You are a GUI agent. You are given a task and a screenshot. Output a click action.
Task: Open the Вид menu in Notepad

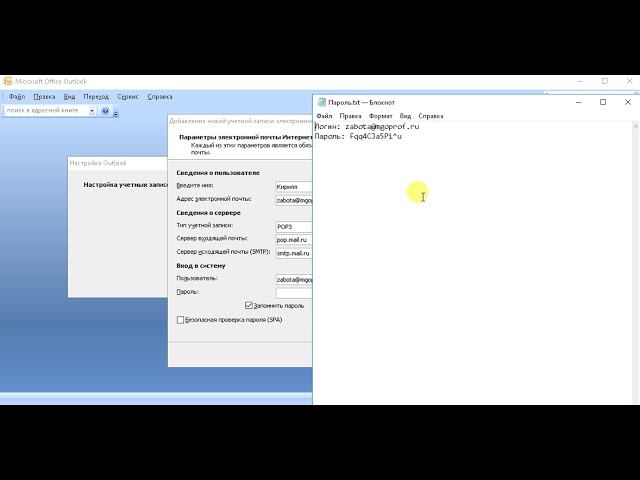[405, 116]
